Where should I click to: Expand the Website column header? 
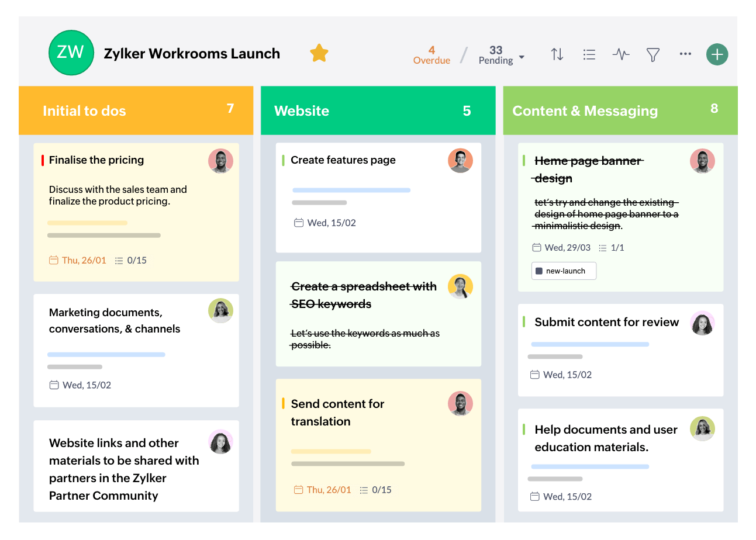(x=301, y=110)
